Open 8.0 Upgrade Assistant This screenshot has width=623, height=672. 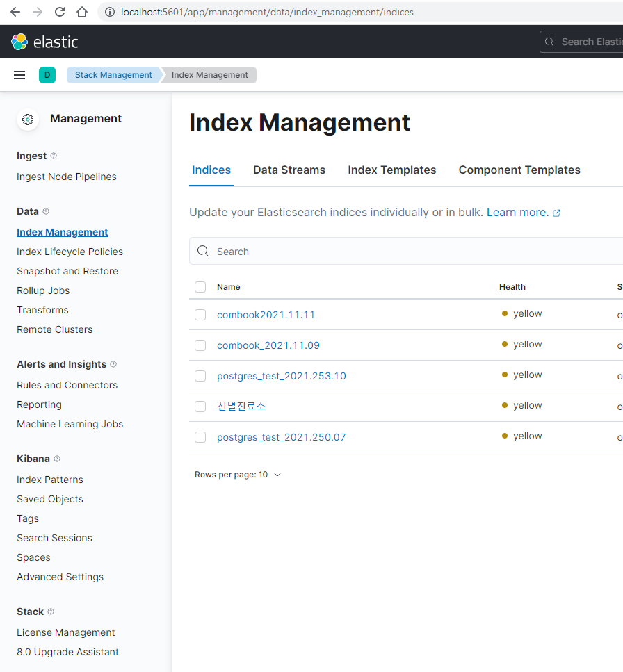point(67,652)
